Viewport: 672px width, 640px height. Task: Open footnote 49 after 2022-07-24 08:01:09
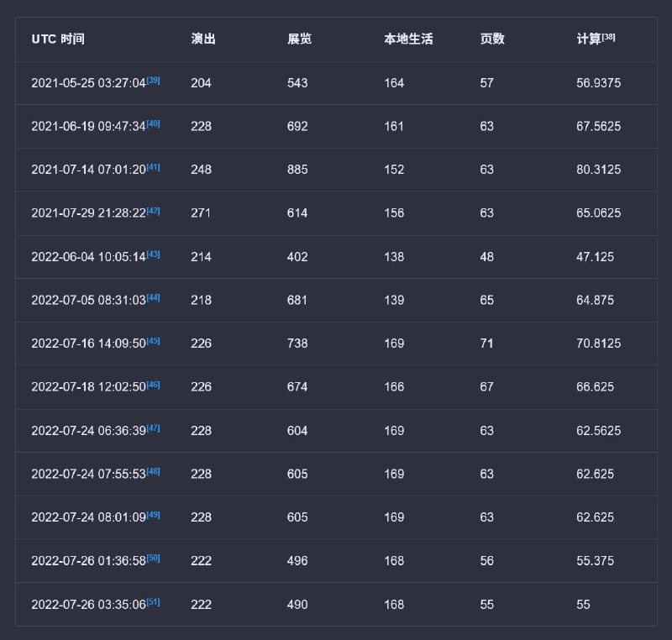pos(153,515)
